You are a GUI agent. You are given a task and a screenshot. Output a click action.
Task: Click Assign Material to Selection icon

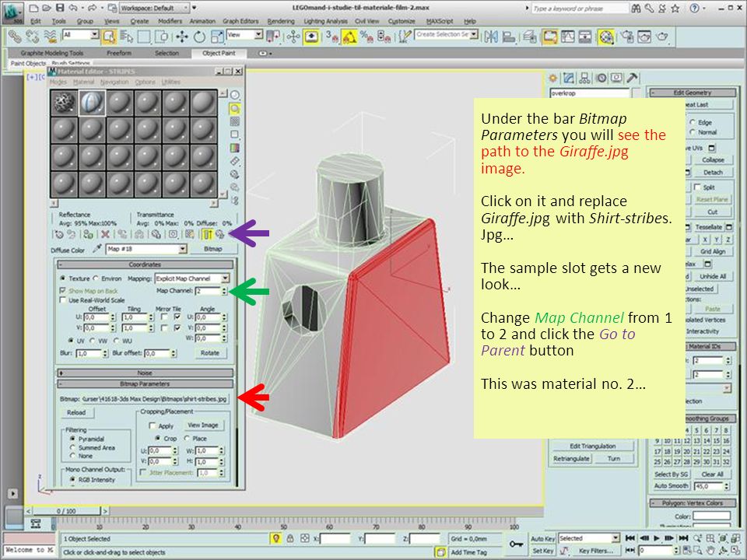[88, 234]
